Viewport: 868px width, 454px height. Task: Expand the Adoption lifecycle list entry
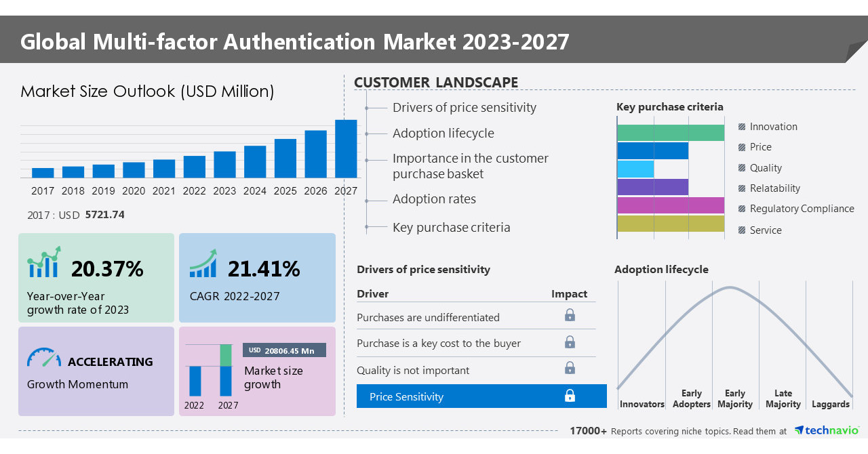[443, 133]
